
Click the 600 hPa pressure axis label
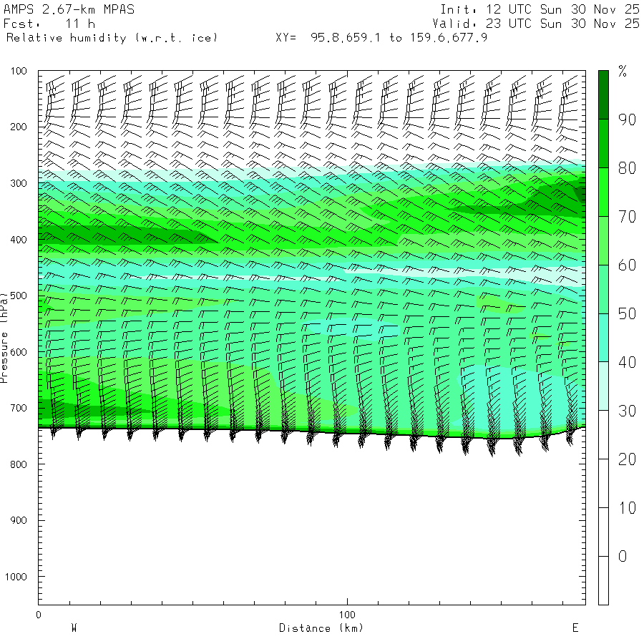pyautogui.click(x=19, y=352)
